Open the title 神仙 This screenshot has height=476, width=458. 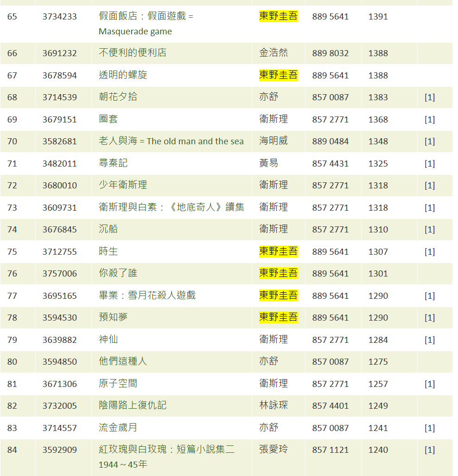pos(108,340)
